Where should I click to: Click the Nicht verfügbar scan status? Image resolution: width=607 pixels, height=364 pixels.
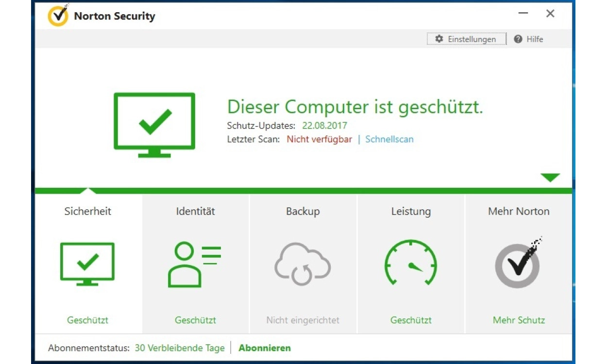click(x=319, y=139)
